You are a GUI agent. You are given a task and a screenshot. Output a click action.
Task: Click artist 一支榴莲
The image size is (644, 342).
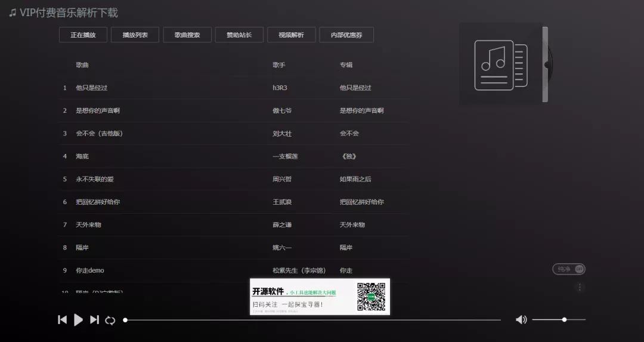coord(286,156)
